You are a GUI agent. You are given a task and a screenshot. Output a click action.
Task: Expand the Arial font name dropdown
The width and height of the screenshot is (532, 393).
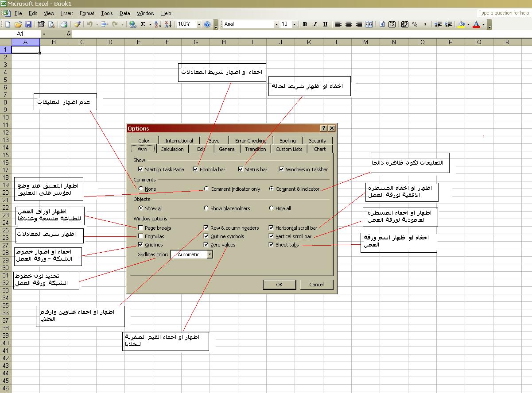pyautogui.click(x=277, y=24)
